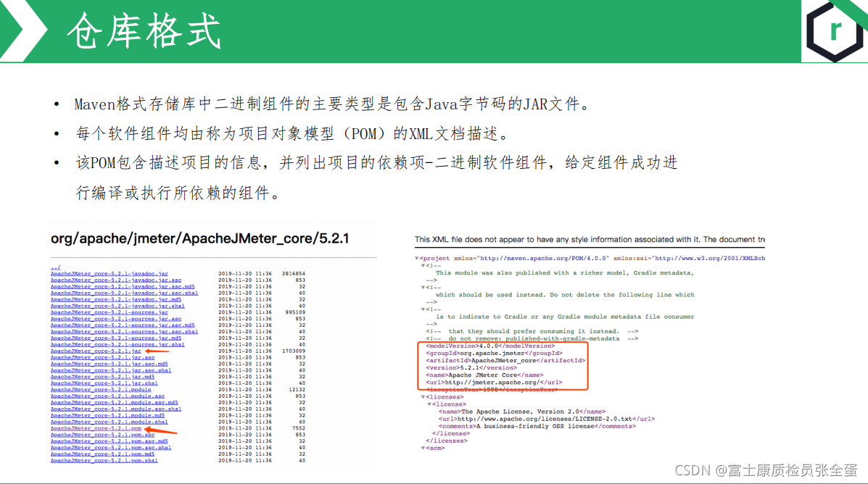The image size is (868, 484).
Task: Open ApacheJMeter_core-5.2.1.module.sha1 link
Action: [x=109, y=422]
